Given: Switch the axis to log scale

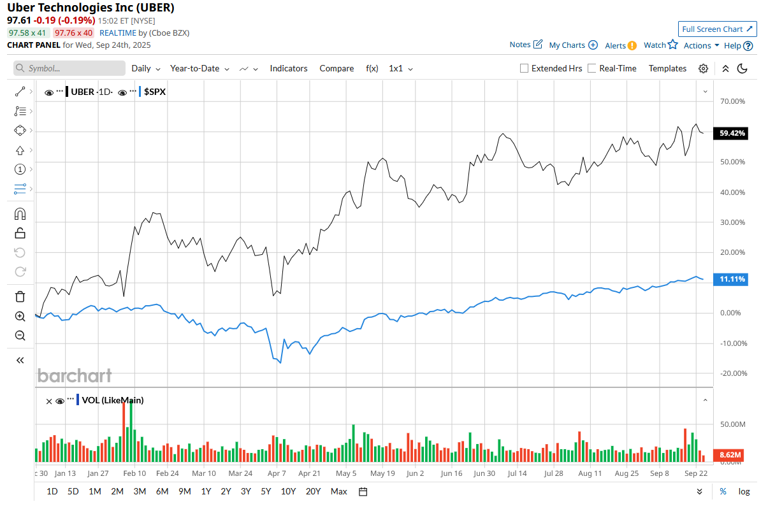Looking at the screenshot, I should [x=744, y=491].
